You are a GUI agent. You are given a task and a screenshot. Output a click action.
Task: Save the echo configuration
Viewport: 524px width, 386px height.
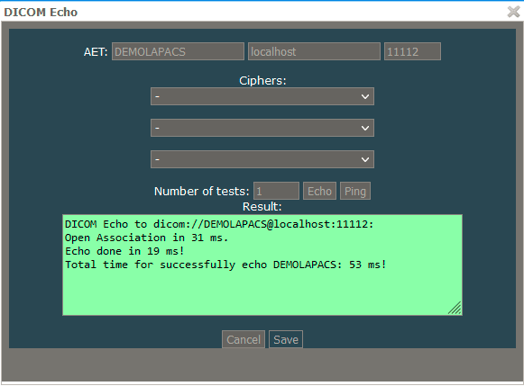(x=286, y=340)
